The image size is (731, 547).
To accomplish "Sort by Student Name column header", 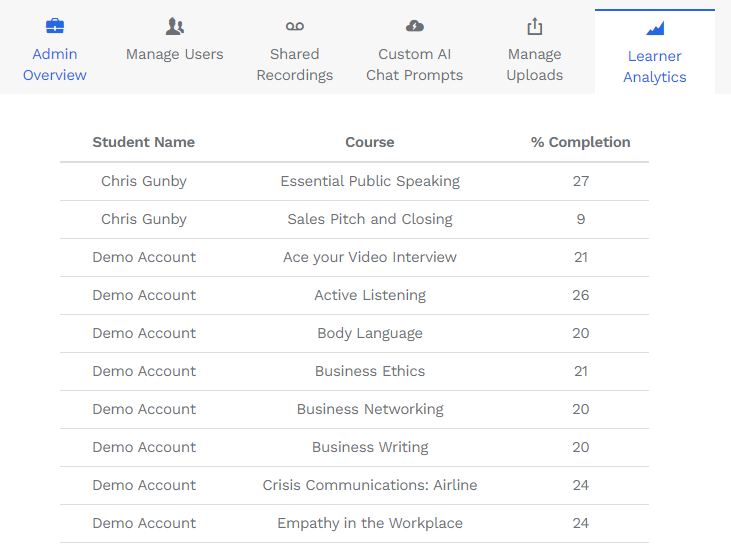I will (144, 142).
